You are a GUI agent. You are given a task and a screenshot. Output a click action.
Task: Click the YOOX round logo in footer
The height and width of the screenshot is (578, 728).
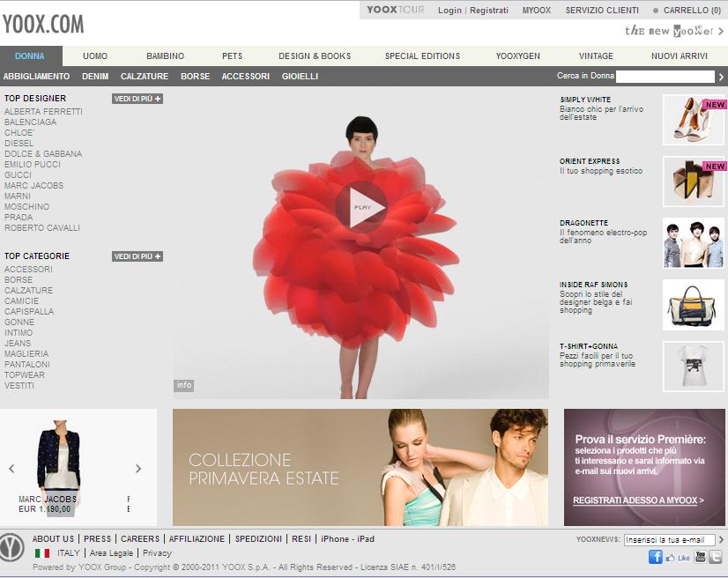[x=11, y=548]
